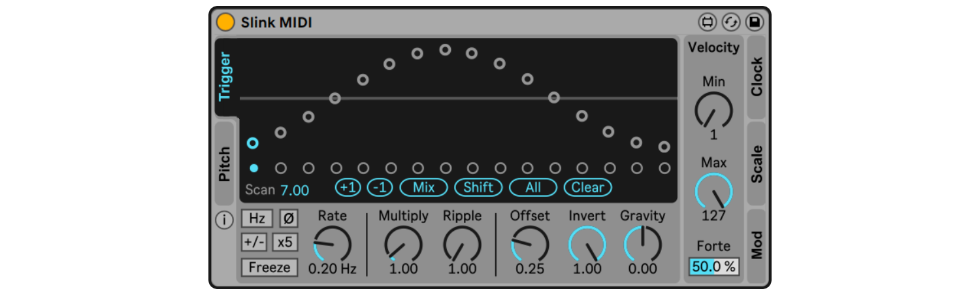Switch to the Trigger tab
Viewport: 980px width, 295px height.
pyautogui.click(x=225, y=77)
